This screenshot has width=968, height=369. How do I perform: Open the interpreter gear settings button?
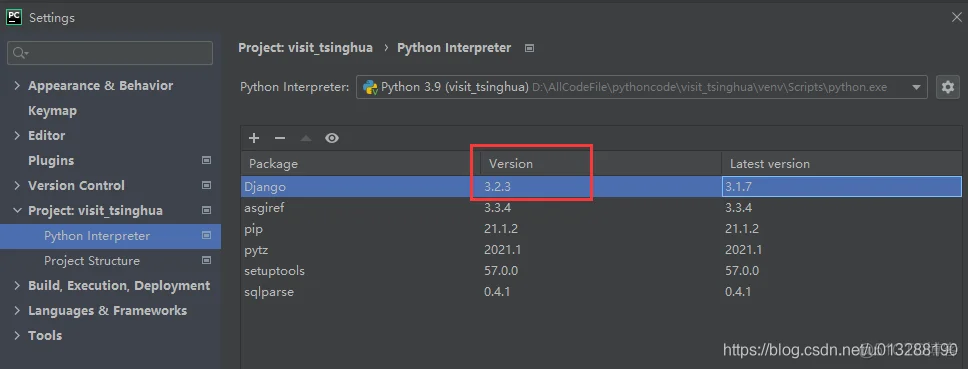[x=948, y=87]
